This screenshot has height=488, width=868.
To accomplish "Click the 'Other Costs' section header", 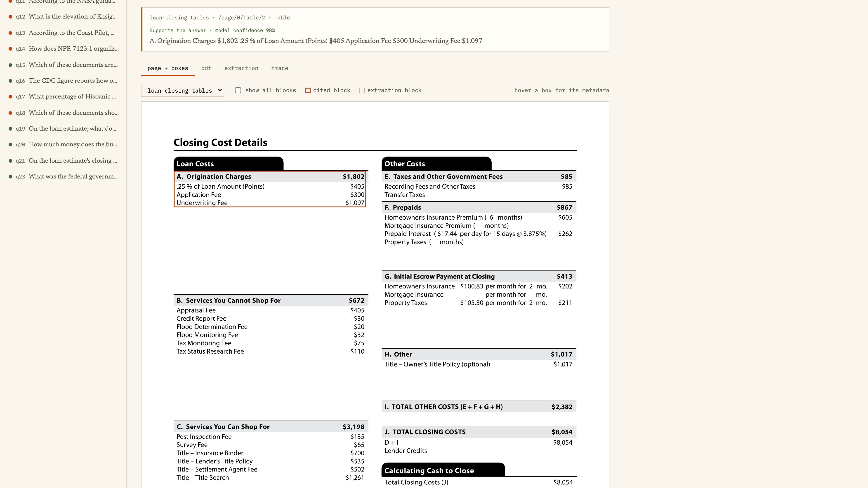I will [x=436, y=164].
